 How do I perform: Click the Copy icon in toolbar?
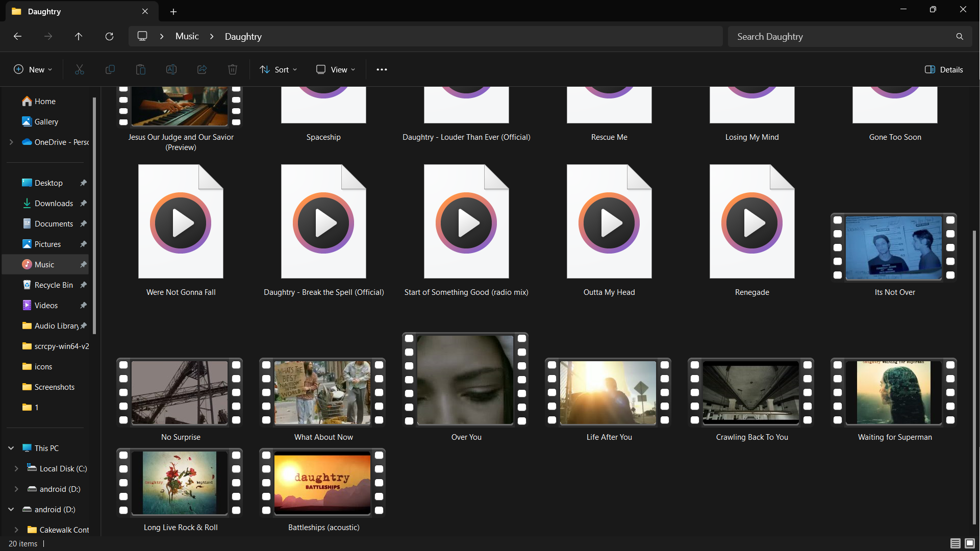pos(110,69)
